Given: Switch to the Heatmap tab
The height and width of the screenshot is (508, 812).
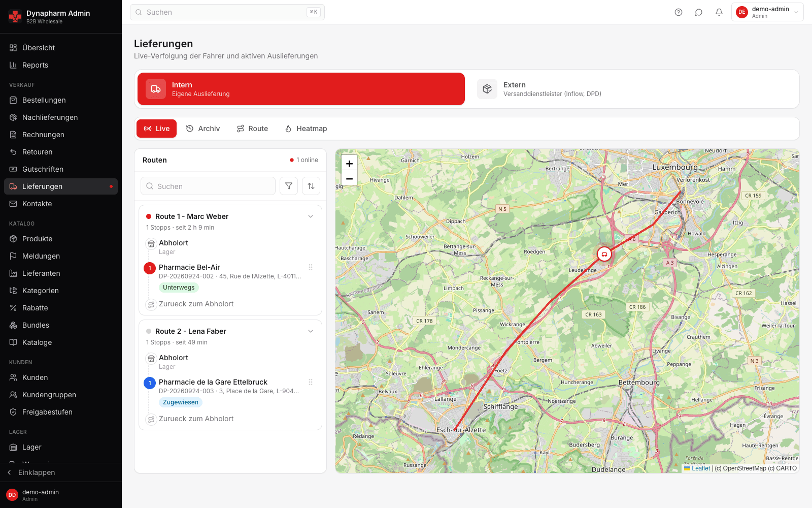Looking at the screenshot, I should click(306, 129).
